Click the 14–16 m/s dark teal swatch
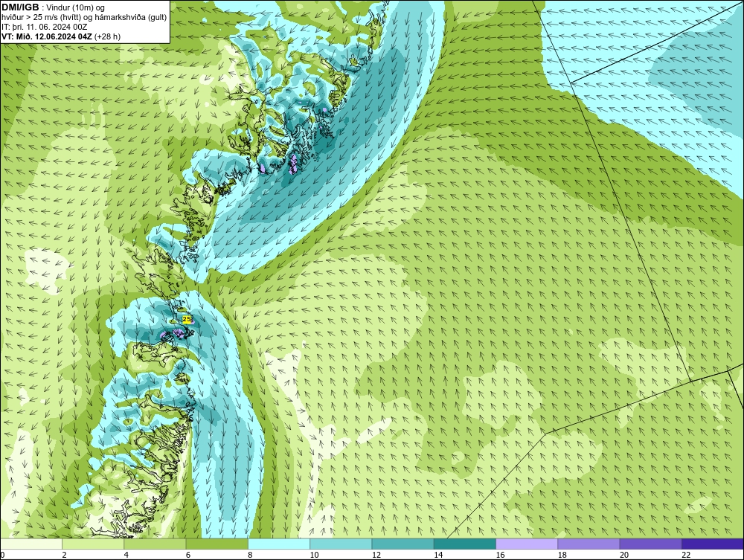The image size is (744, 560). pyautogui.click(x=465, y=544)
